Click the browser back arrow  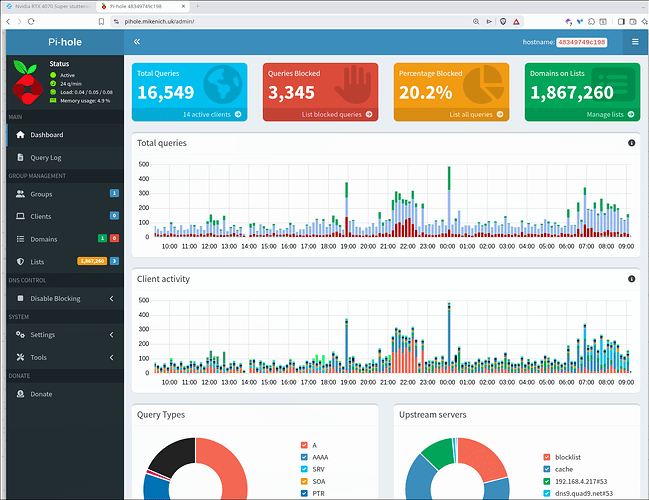(x=8, y=22)
